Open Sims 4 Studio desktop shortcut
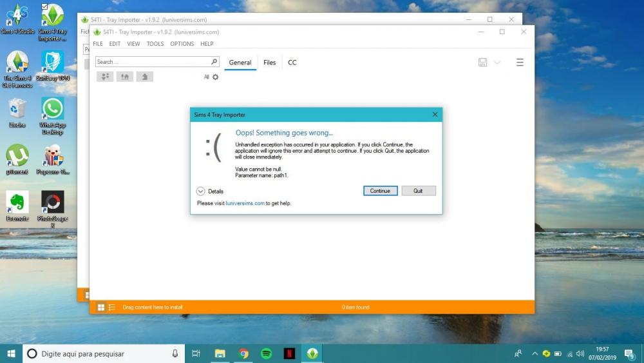The width and height of the screenshot is (644, 363). pyautogui.click(x=17, y=19)
